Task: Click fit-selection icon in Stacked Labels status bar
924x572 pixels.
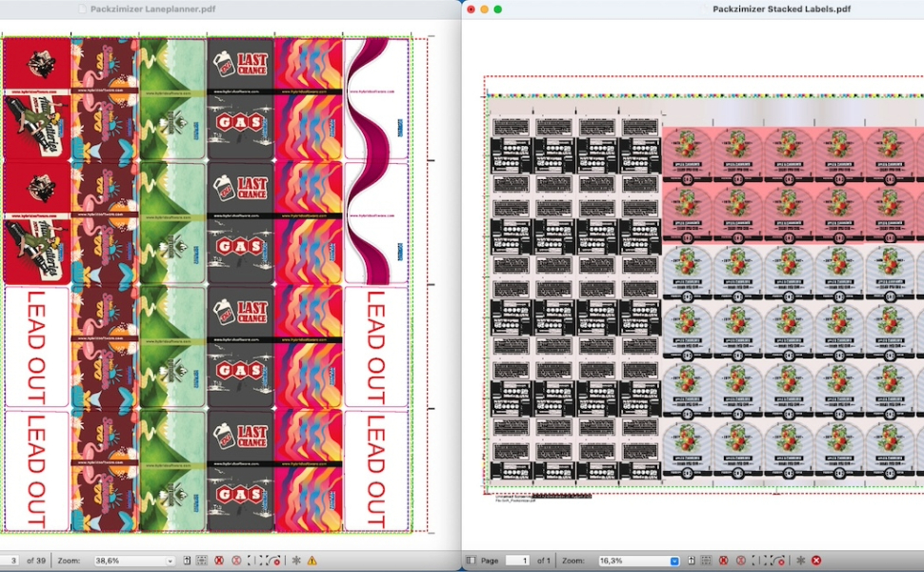Action: pyautogui.click(x=706, y=561)
